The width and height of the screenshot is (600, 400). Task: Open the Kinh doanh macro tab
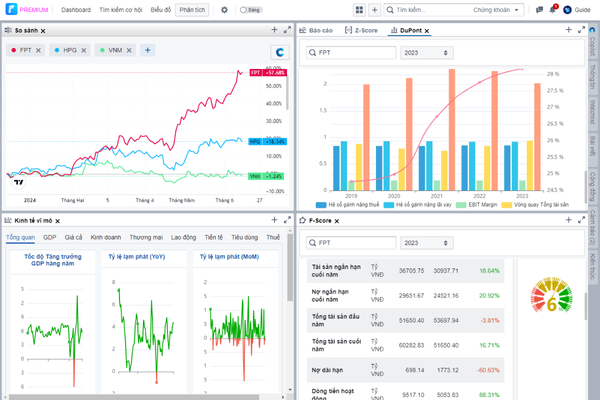106,237
